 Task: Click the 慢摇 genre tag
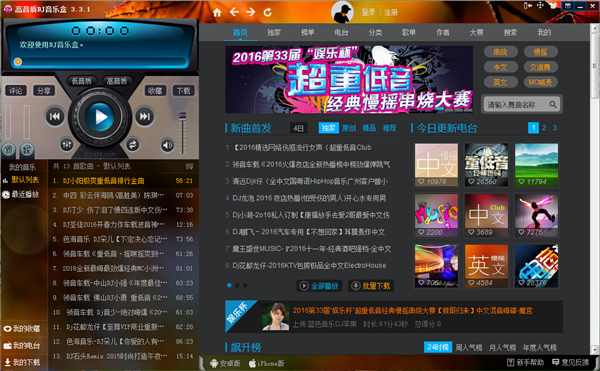[x=540, y=52]
